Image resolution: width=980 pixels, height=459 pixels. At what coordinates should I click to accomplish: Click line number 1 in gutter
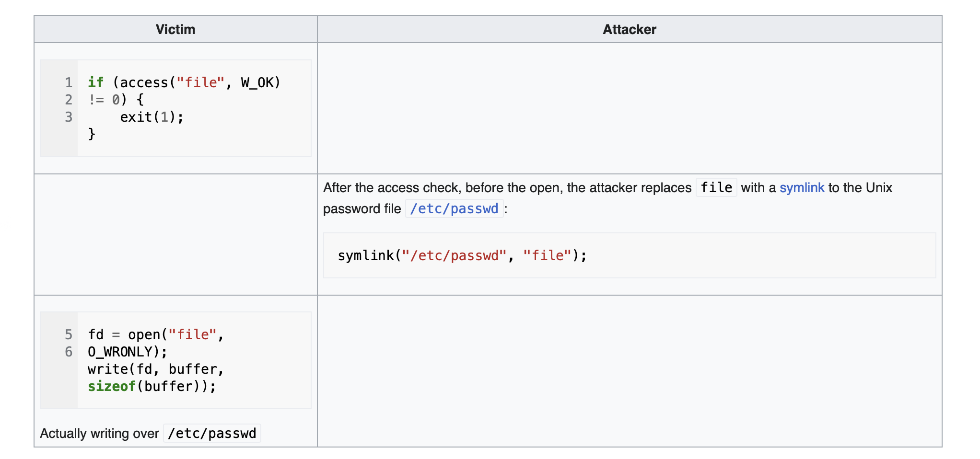69,82
